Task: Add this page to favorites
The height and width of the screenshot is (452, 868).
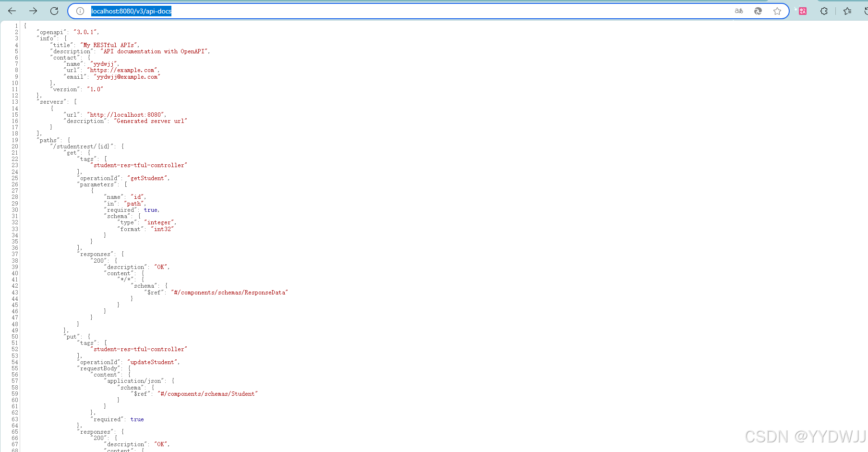Action: pyautogui.click(x=777, y=11)
